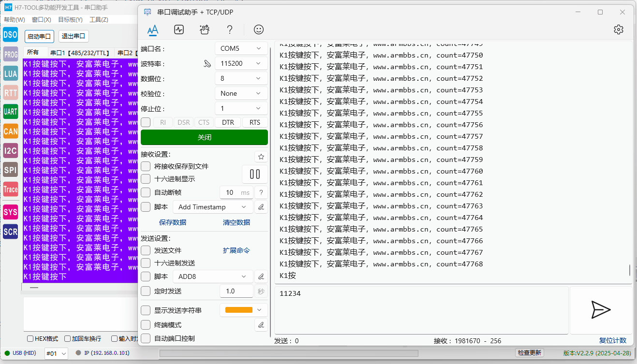Click the star icon beside 接收设置
Viewport: 637px width, 364px height.
[261, 157]
